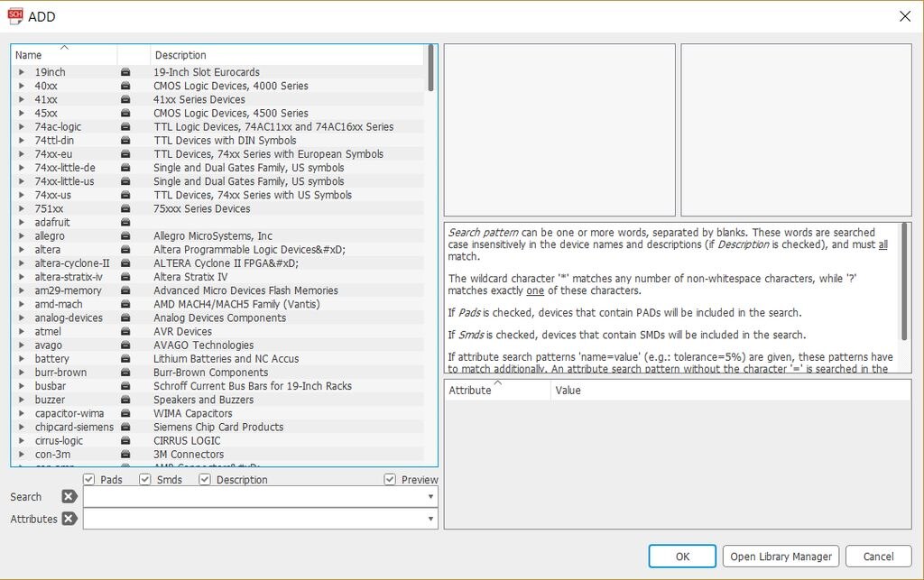The width and height of the screenshot is (924, 580).
Task: Select 'Lithium Batteries and NC Accus' description
Action: tap(226, 359)
